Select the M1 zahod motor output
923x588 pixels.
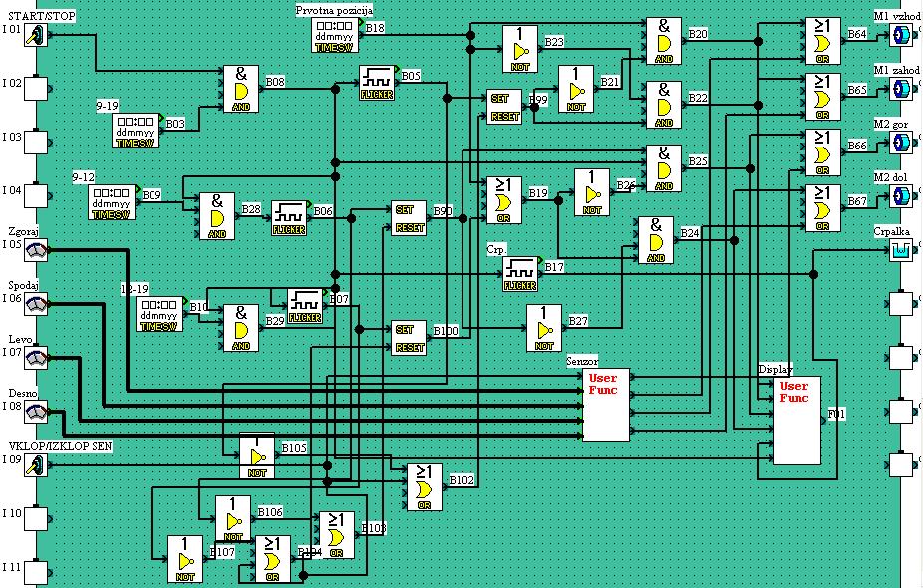901,89
